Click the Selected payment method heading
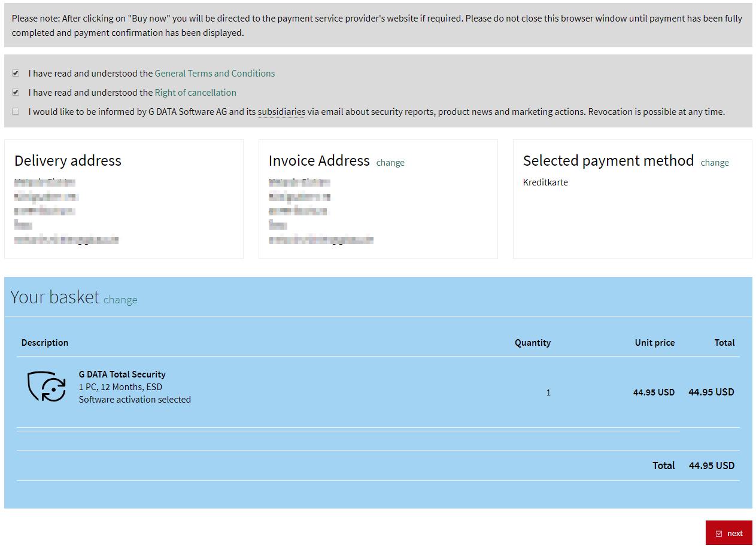The image size is (756, 548). pos(608,160)
